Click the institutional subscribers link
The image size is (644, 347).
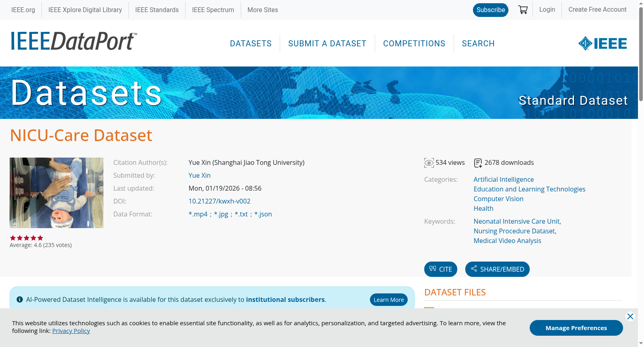285,299
